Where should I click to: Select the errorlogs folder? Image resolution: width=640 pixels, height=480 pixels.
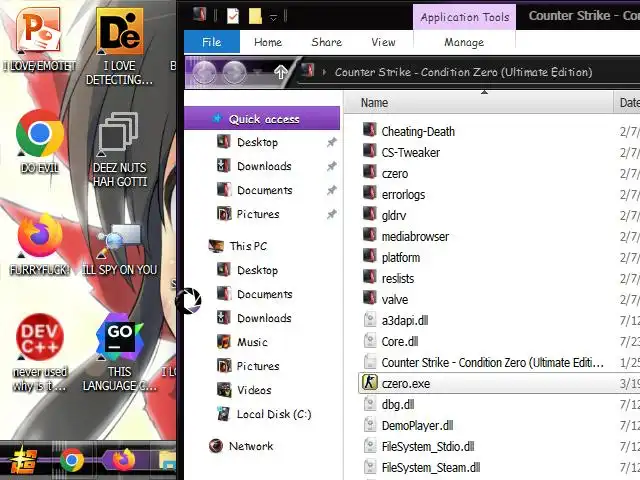403,195
